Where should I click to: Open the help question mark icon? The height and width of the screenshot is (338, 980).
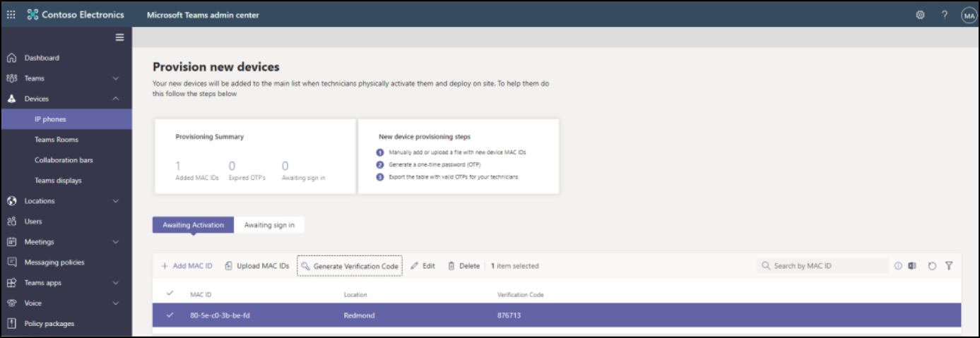pos(944,15)
